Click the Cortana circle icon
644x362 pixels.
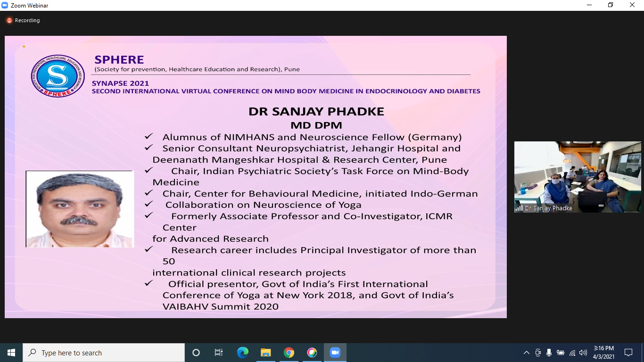196,353
